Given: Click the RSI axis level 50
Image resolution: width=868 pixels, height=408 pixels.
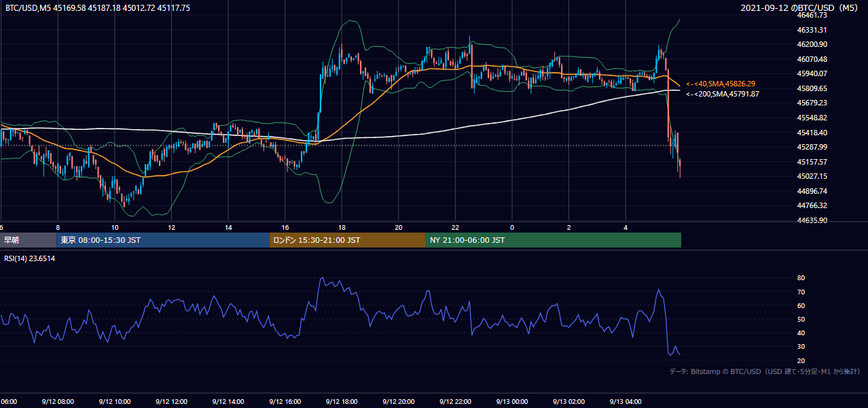Looking at the screenshot, I should tap(801, 319).
